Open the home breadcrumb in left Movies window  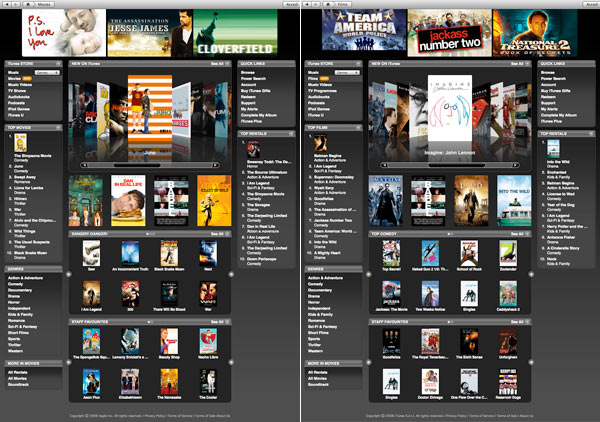29,4
